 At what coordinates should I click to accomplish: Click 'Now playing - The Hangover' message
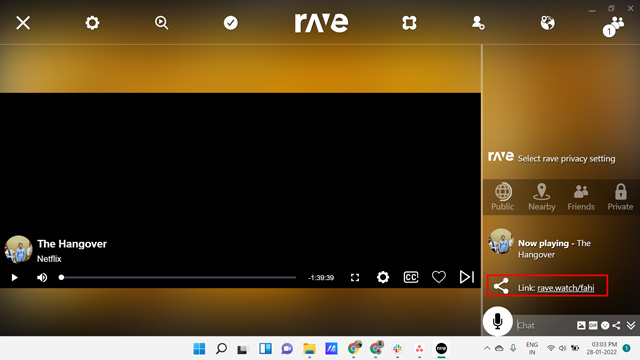(554, 249)
